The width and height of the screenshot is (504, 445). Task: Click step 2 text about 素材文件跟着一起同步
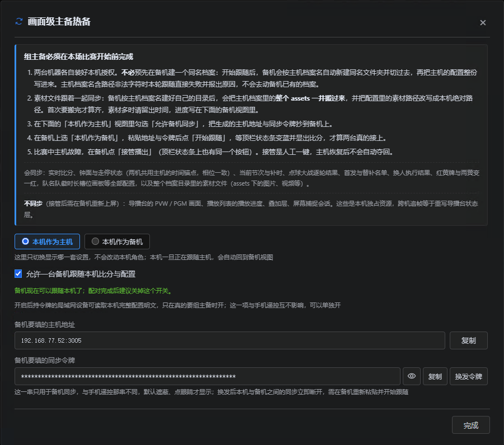pyautogui.click(x=253, y=104)
